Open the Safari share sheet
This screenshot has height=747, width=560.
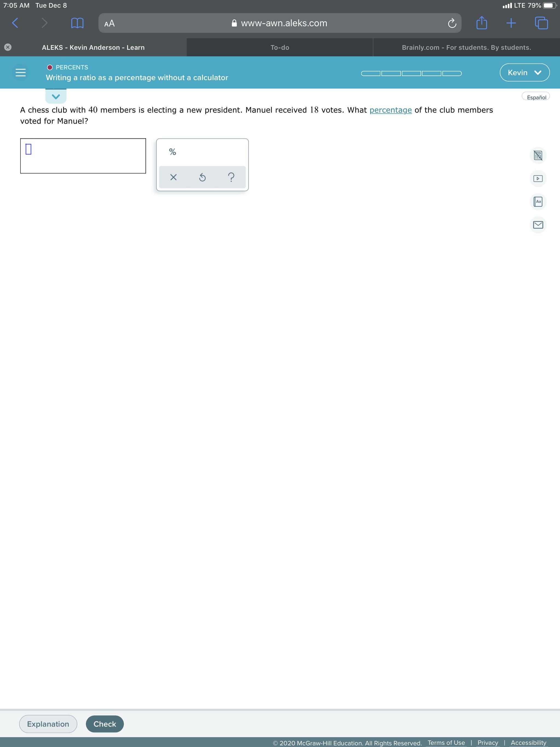[482, 23]
